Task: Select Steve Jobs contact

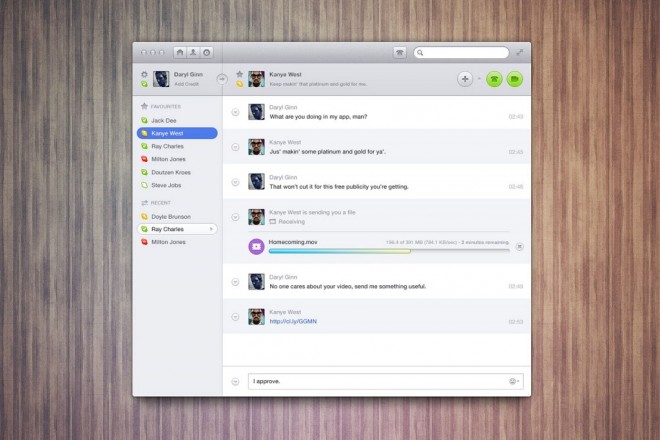Action: tap(177, 185)
